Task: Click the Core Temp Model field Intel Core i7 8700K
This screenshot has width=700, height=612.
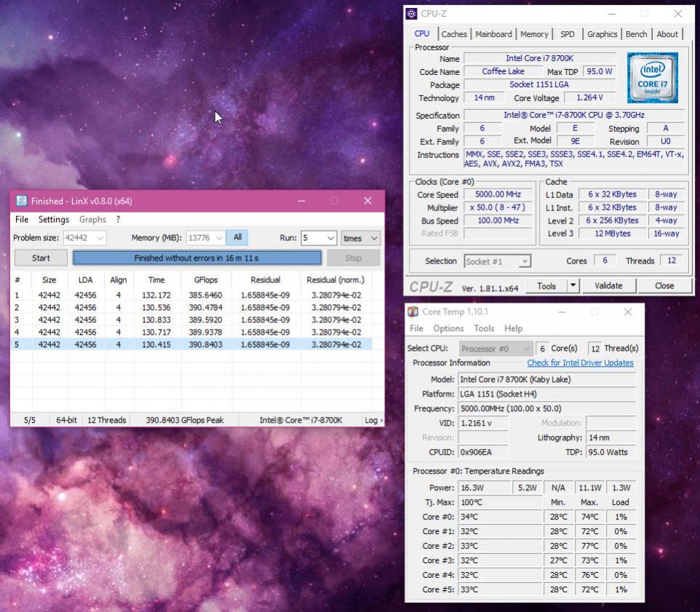Action: pos(547,379)
